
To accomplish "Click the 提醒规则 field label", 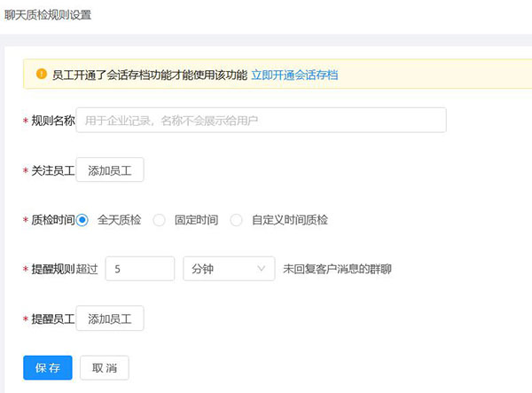I will click(x=53, y=269).
